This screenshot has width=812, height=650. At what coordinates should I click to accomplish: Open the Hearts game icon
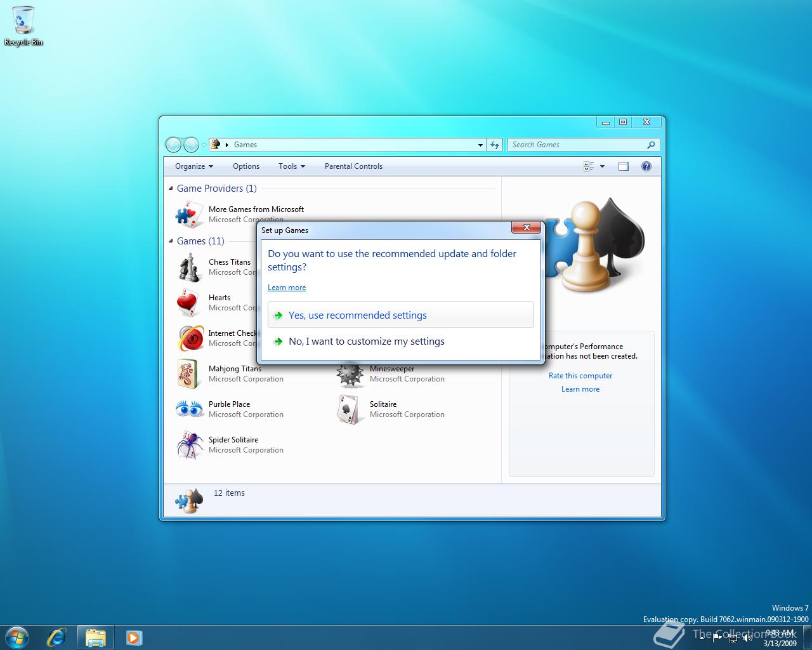[189, 303]
